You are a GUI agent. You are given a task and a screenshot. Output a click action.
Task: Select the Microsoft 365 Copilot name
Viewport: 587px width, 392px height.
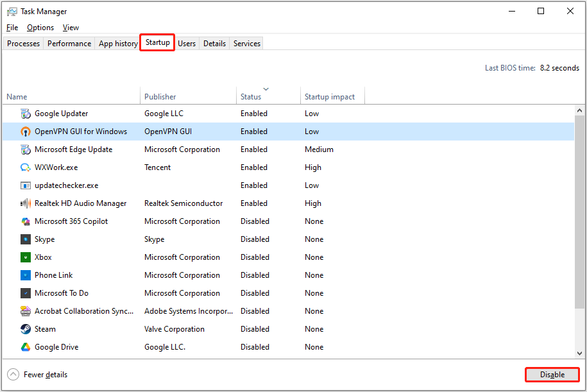[x=71, y=221]
